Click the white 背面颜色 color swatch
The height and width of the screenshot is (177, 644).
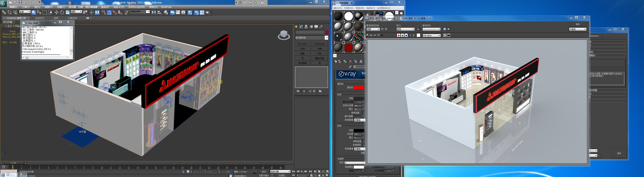(x=359, y=167)
